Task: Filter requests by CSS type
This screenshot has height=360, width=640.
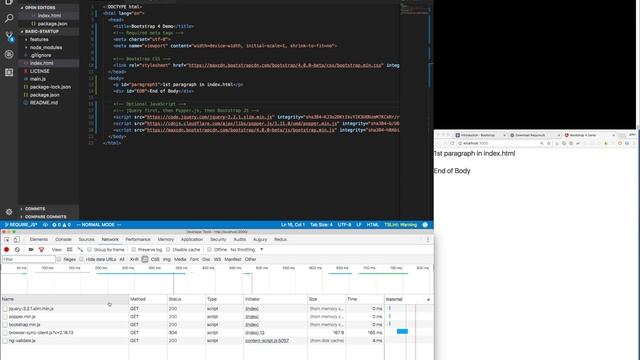Action: click(155, 259)
